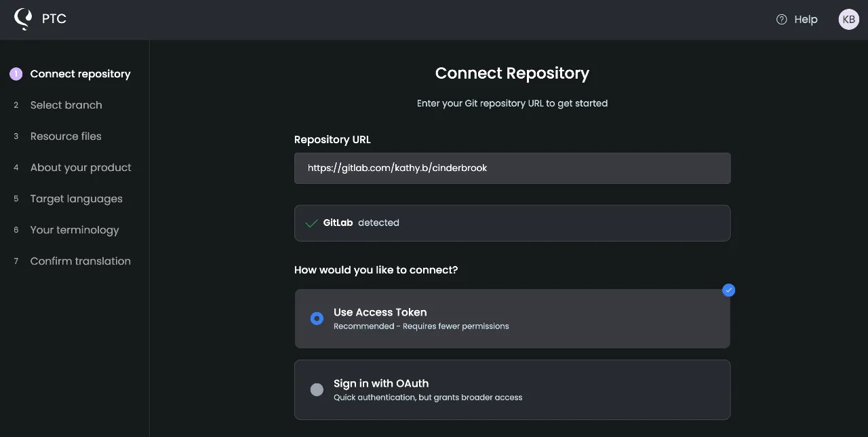Go to Resource files step
Screen dimensions: 868x437
tap(66, 136)
